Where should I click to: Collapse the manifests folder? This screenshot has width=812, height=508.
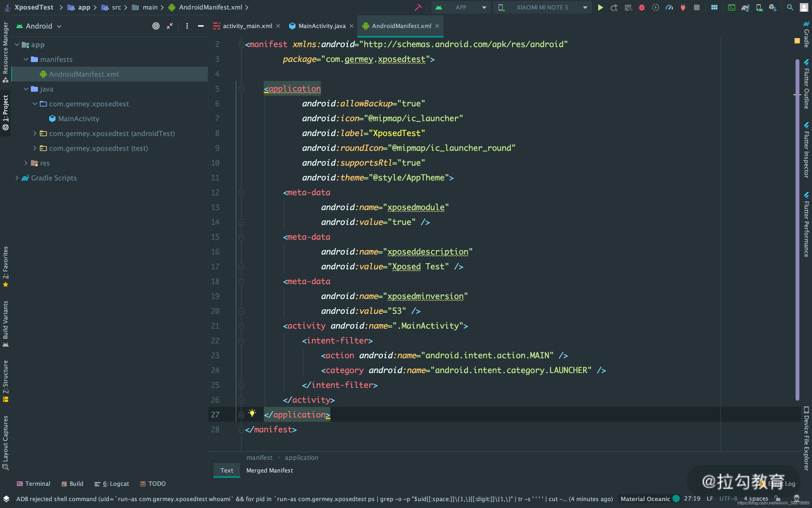[x=26, y=59]
